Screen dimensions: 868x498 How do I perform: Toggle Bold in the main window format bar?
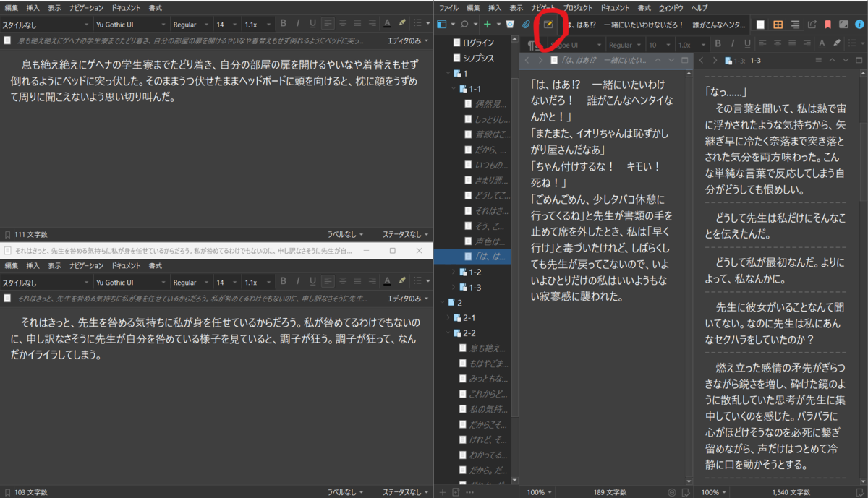(718, 45)
